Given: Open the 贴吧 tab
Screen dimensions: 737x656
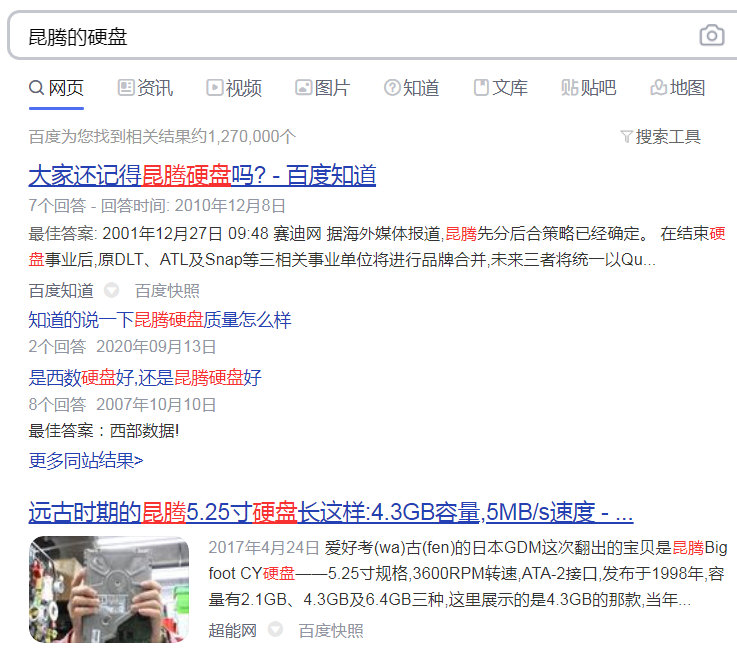Looking at the screenshot, I should pos(588,88).
